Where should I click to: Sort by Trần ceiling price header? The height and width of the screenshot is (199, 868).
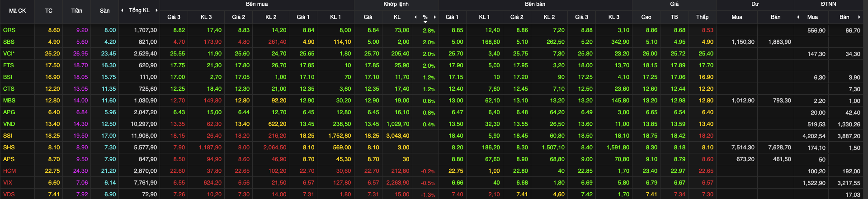76,10
